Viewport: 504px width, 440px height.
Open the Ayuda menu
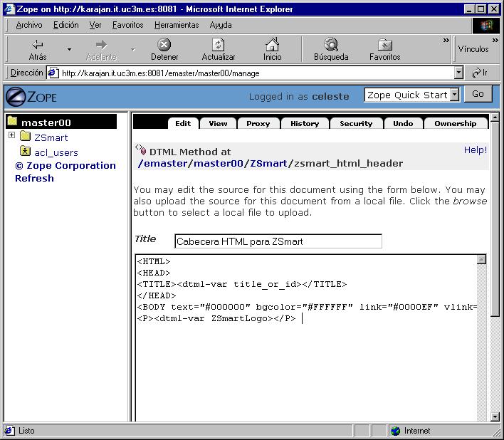(221, 25)
